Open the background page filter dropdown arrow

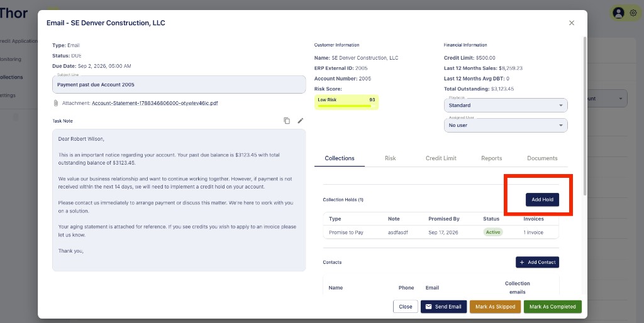coord(620,99)
